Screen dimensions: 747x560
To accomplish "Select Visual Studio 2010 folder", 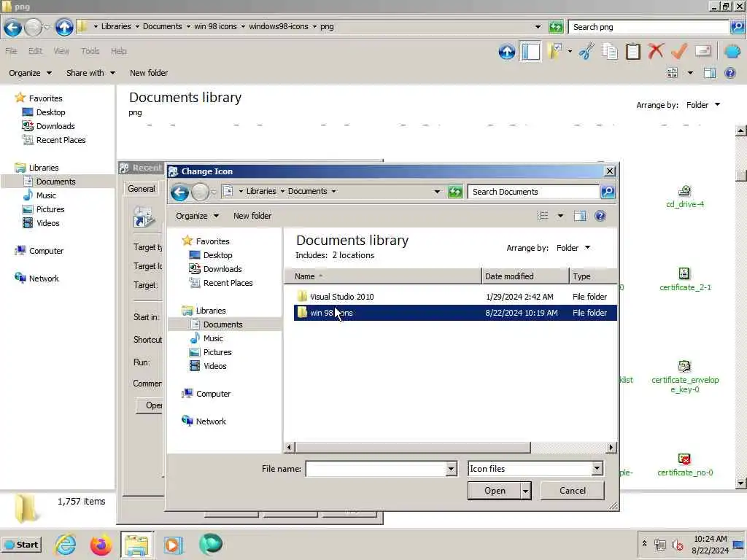I will coord(341,297).
